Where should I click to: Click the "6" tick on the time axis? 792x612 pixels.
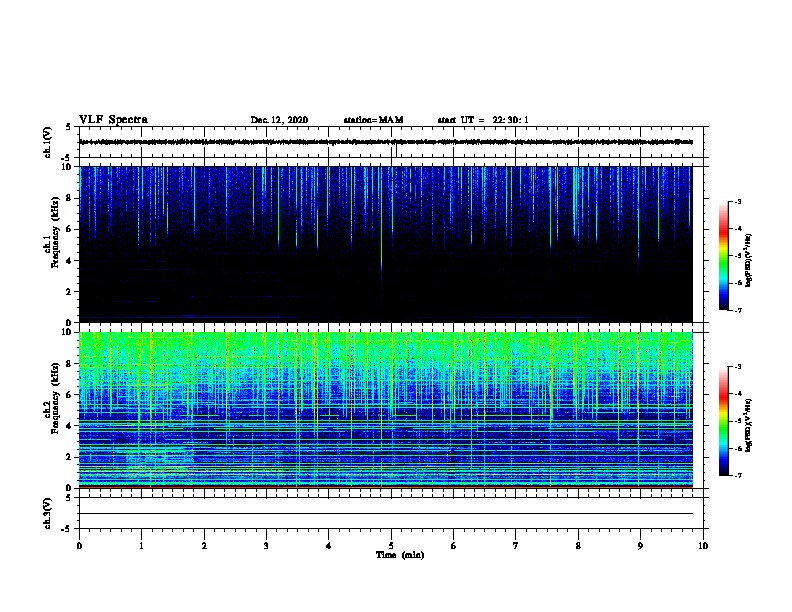point(454,545)
